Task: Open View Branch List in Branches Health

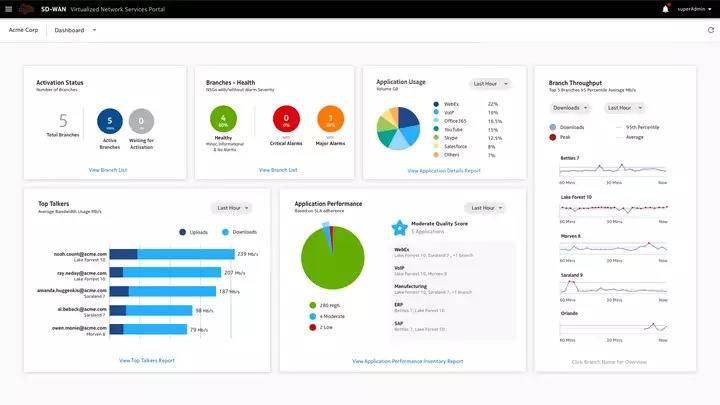Action: pos(278,170)
